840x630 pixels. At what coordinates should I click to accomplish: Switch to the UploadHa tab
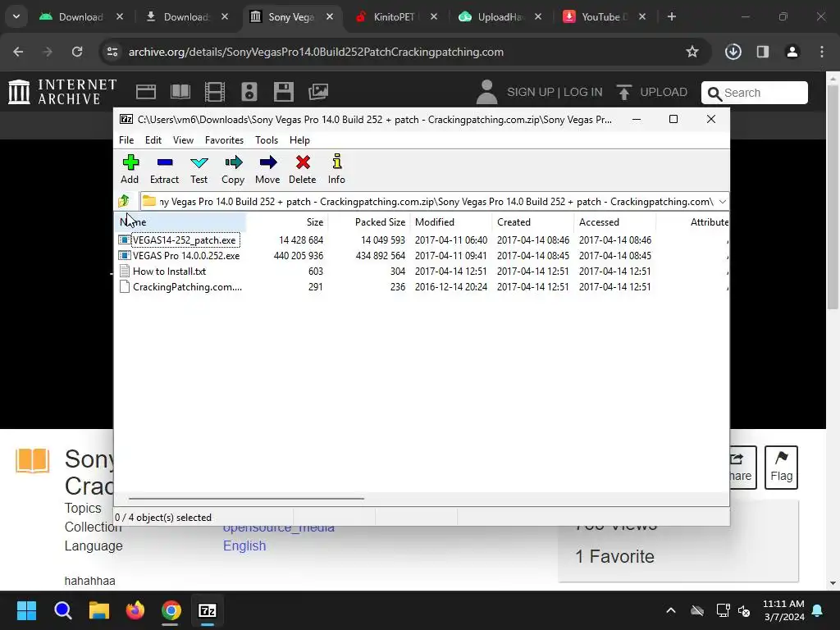500,16
